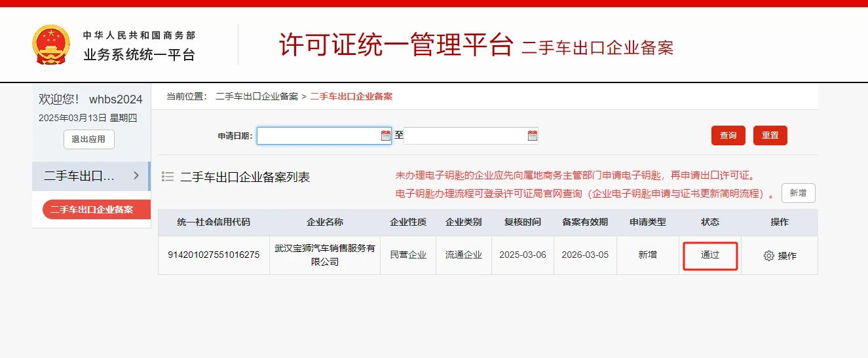
Task: Focus the 申请日期 start date field
Action: (x=318, y=135)
